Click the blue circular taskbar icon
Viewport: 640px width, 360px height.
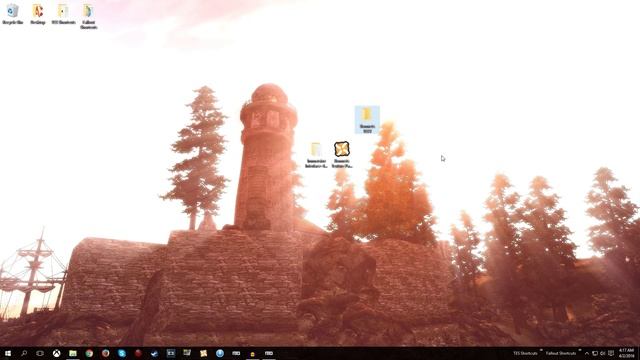(220, 353)
